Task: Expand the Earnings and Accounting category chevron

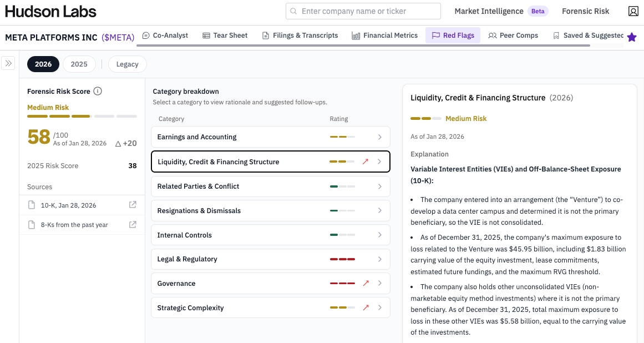Action: click(x=379, y=137)
